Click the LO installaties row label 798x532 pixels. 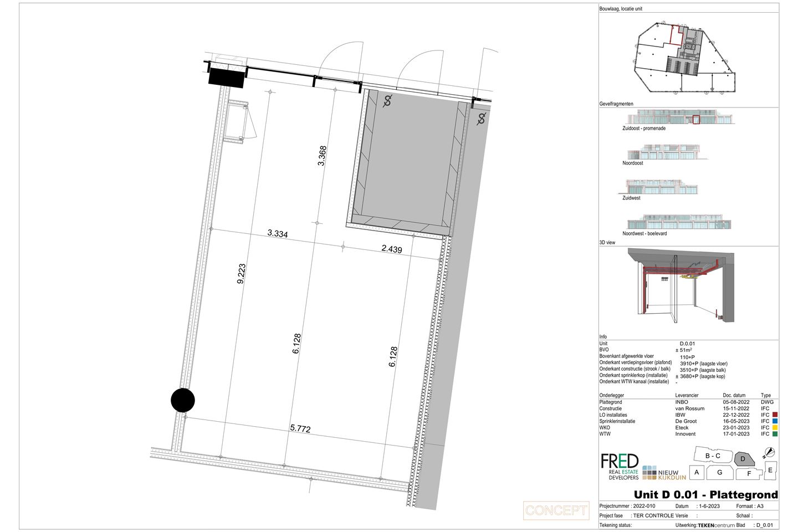coord(613,415)
